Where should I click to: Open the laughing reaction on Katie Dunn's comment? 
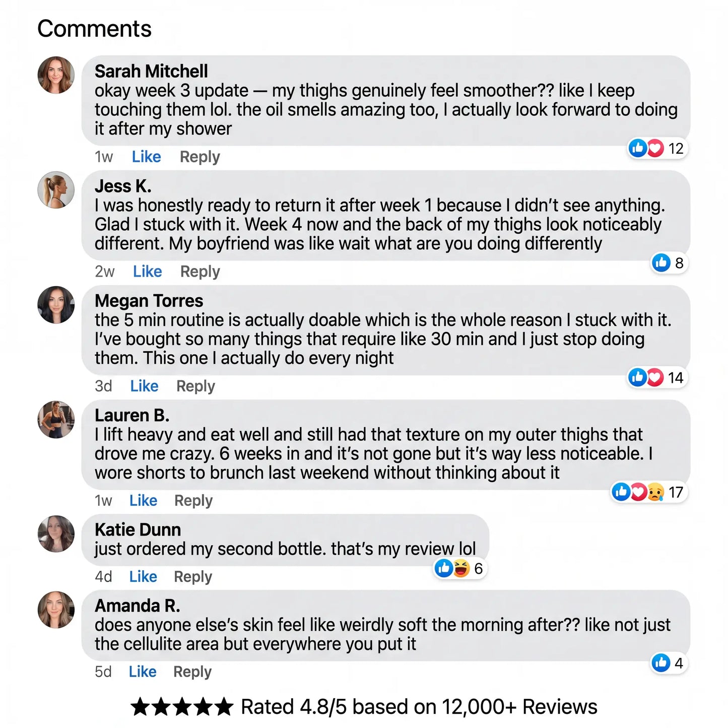(461, 568)
